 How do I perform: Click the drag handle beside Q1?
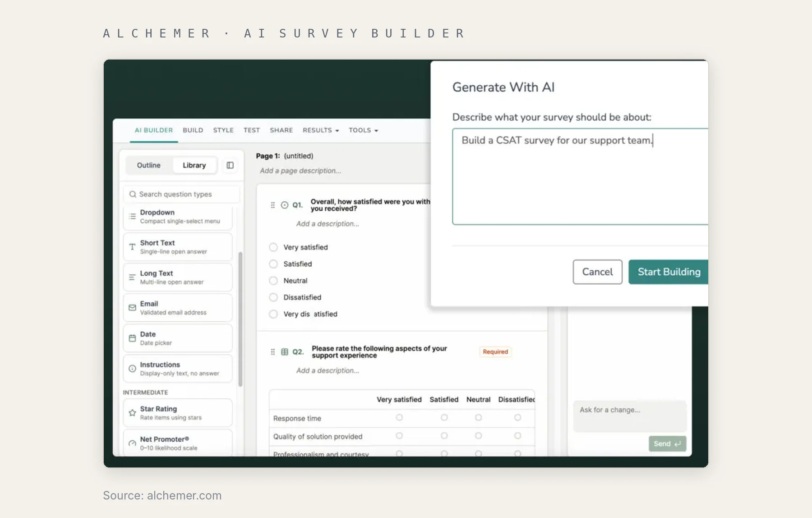(272, 205)
